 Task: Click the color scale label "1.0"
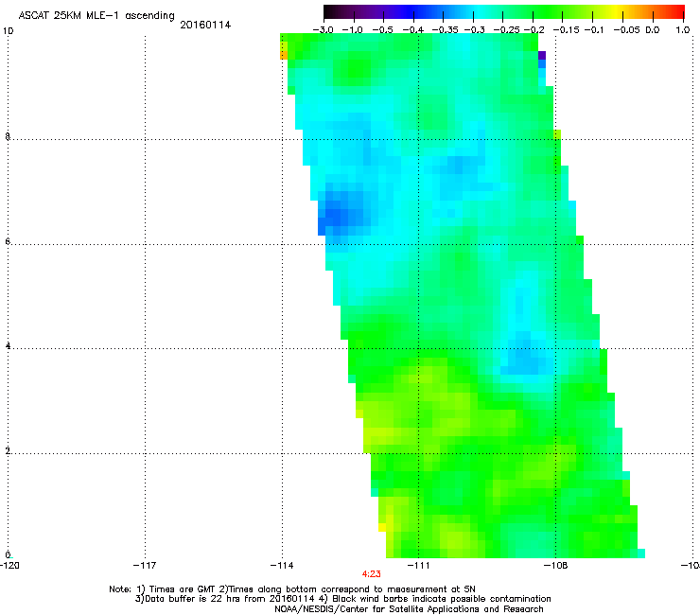point(683,30)
